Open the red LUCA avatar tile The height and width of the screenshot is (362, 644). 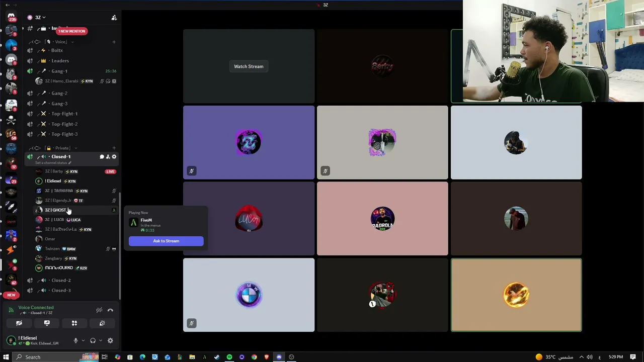tap(249, 219)
